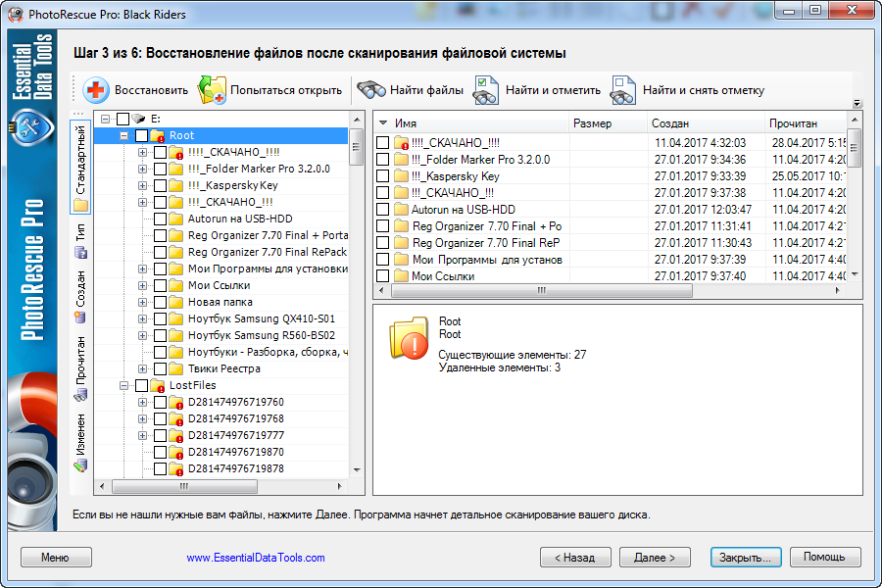Collapse the LostFiles tree node

pos(123,385)
